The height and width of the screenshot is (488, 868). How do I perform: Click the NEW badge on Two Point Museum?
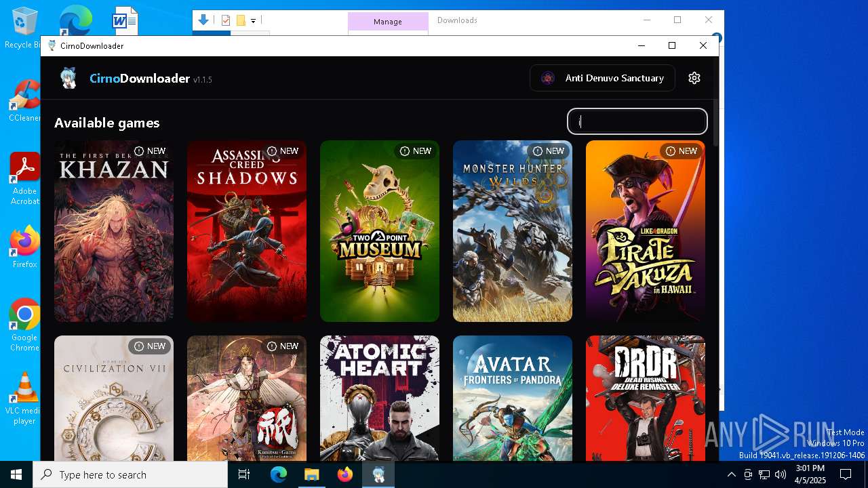point(415,150)
